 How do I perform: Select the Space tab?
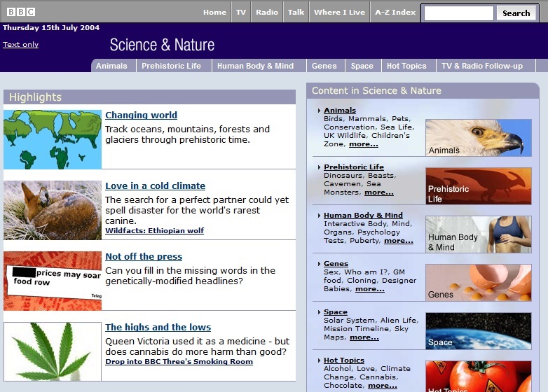click(x=362, y=66)
